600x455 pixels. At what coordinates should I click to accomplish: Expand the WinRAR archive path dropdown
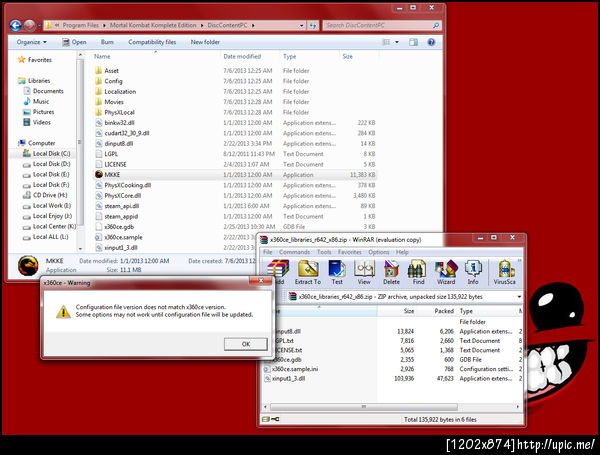click(519, 297)
